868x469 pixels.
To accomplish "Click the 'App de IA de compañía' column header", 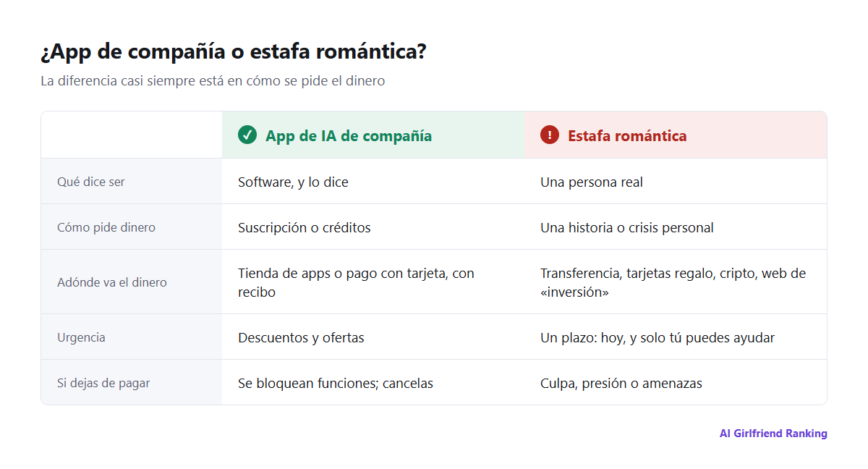I will coord(373,135).
